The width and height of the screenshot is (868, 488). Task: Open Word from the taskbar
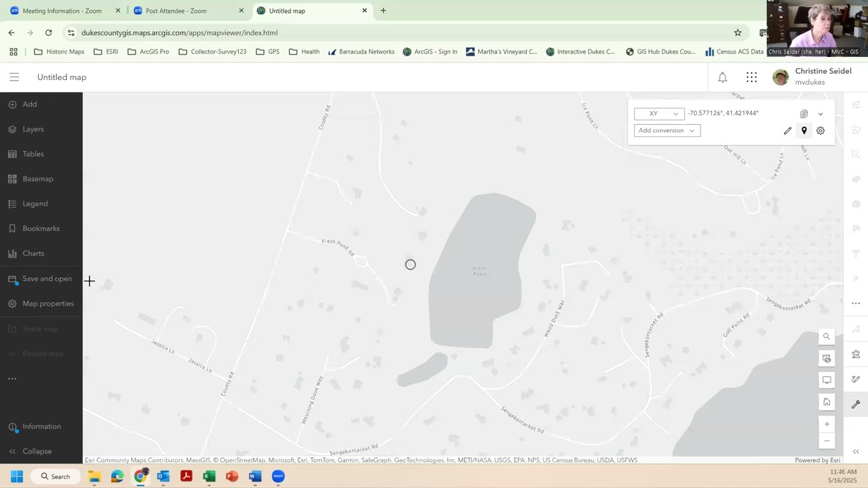tap(255, 476)
